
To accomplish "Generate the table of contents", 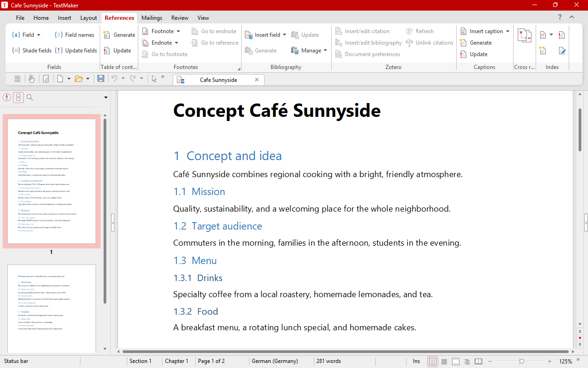I will pyautogui.click(x=119, y=35).
